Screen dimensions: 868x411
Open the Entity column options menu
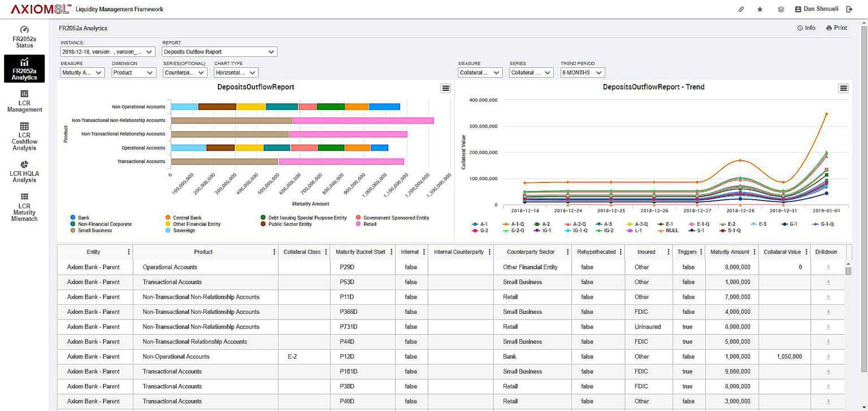click(x=129, y=252)
